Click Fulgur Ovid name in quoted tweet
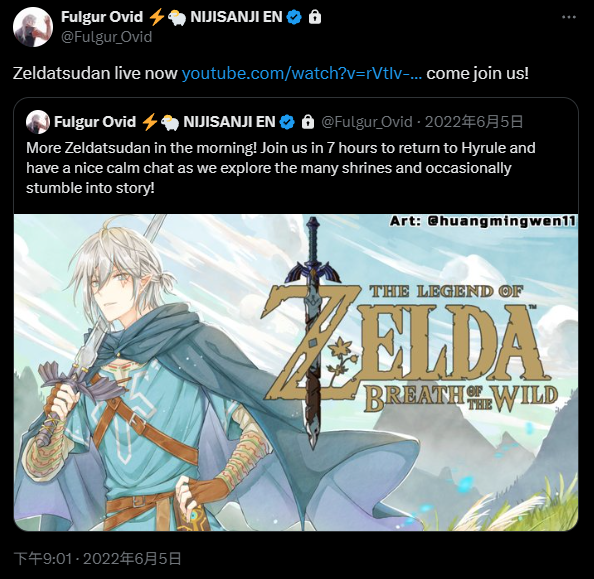 95,122
